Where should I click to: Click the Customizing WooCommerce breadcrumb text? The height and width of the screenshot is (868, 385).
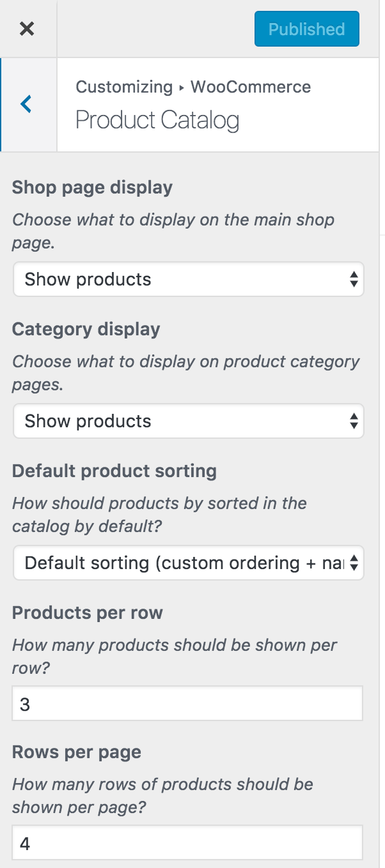pos(193,87)
